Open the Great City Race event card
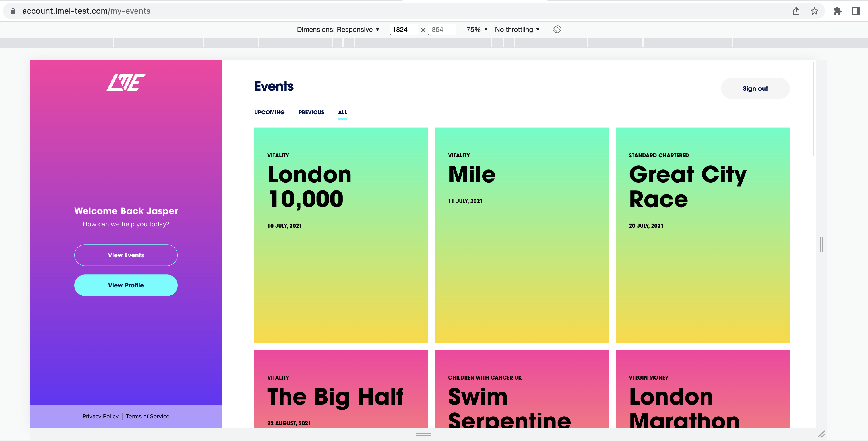This screenshot has height=441, width=868. [x=703, y=235]
